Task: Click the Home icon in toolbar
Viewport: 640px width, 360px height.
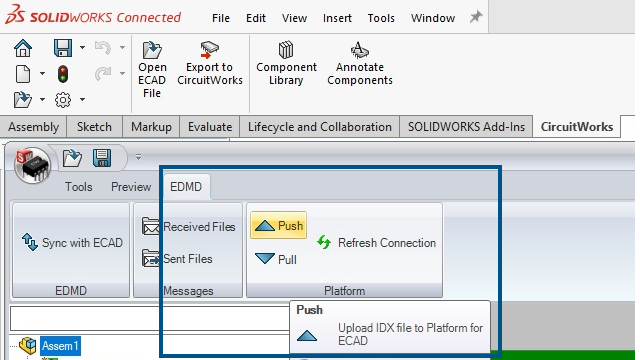Action: (23, 48)
